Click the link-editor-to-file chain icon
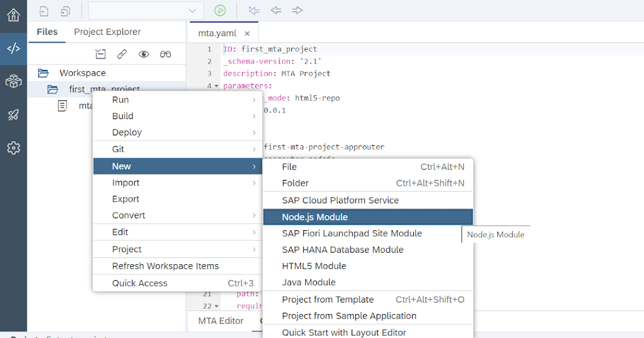This screenshot has height=338, width=644. tap(122, 54)
